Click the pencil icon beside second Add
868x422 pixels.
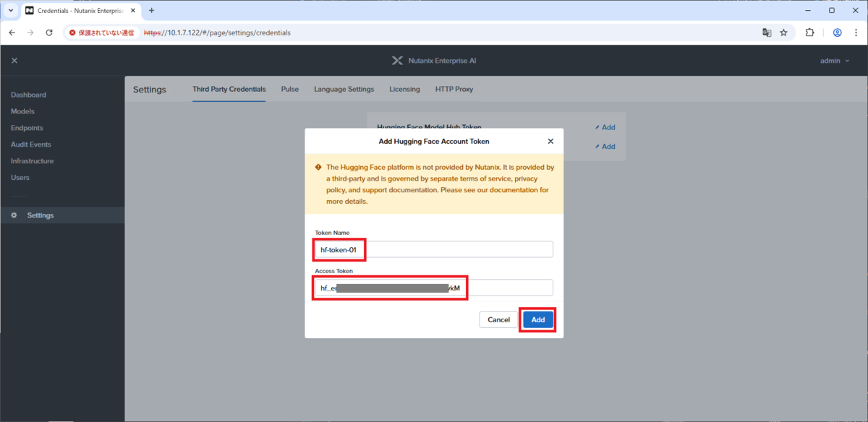(597, 147)
